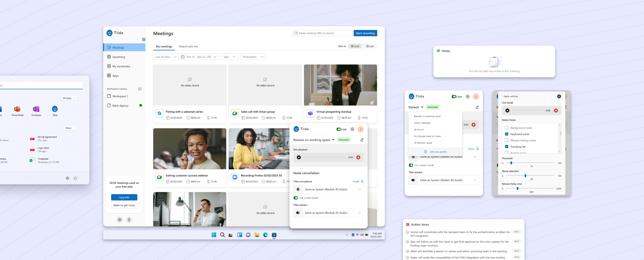Image resolution: width=644 pixels, height=260 pixels.
Task: Click Teams icon on Virtual prospecting standup card
Action: coord(310,113)
